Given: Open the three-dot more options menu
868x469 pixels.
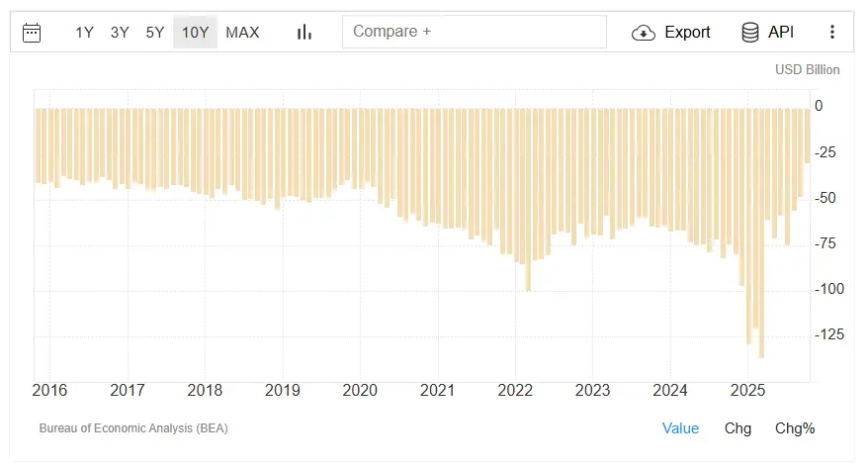Looking at the screenshot, I should 832,32.
